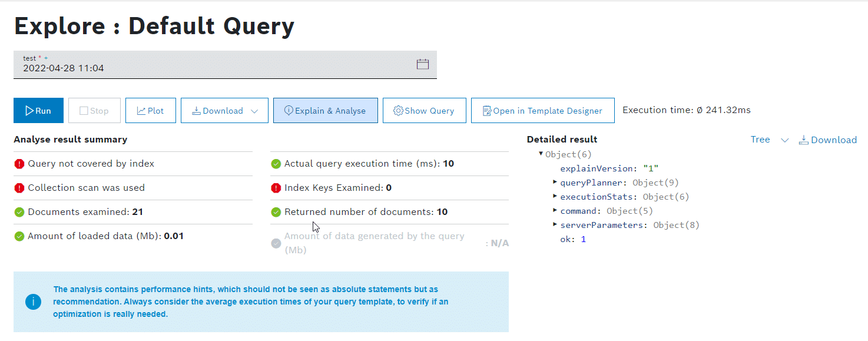Image resolution: width=868 pixels, height=341 pixels.
Task: Click the error icon next to Index Keys Examined
Action: click(276, 188)
